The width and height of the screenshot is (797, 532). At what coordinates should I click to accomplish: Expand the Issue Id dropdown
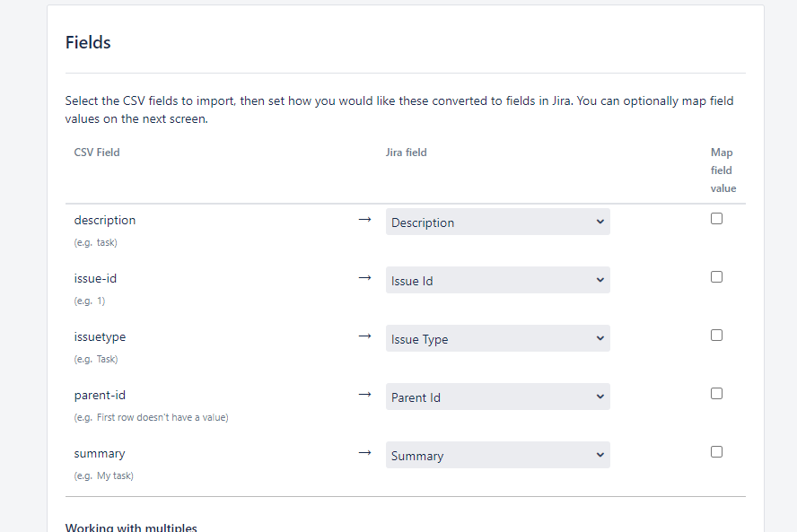[x=497, y=281]
